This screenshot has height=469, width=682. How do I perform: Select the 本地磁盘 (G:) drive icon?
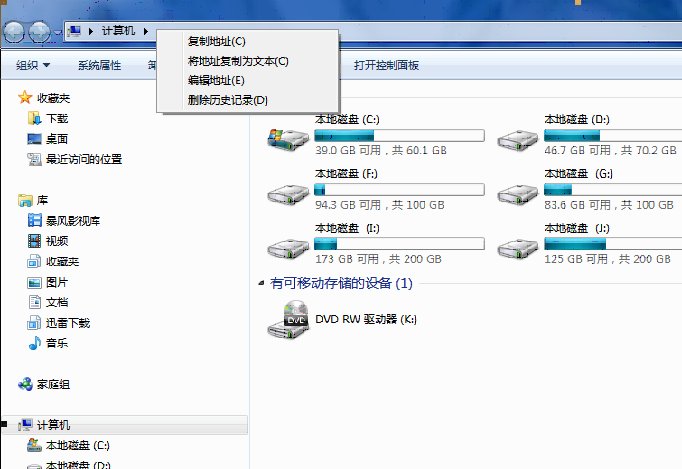coord(518,194)
